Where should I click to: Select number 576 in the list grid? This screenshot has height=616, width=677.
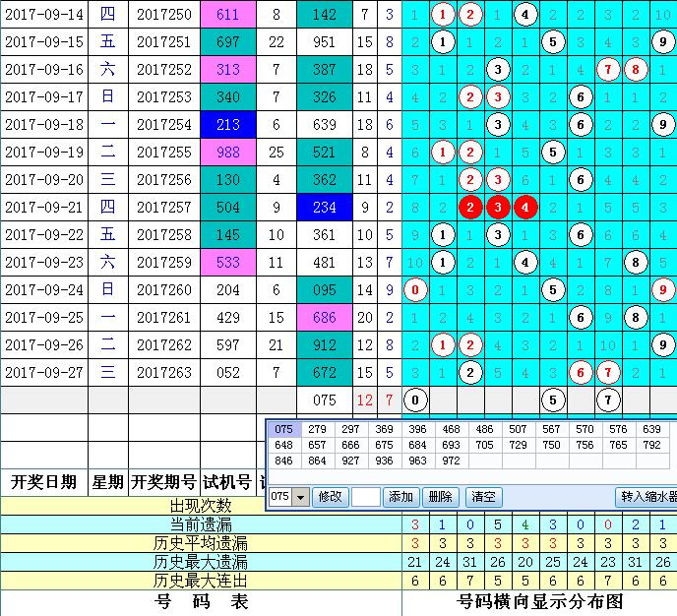[x=618, y=429]
